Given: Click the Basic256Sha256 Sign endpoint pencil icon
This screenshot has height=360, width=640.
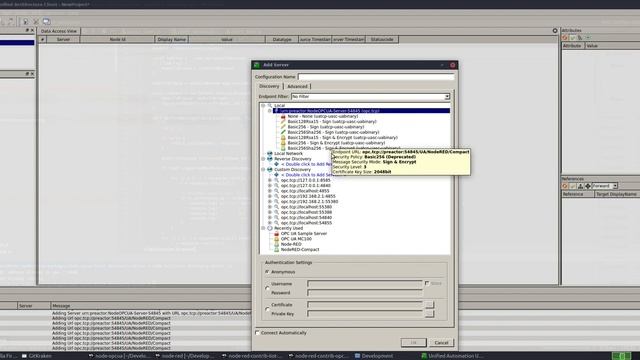Looking at the screenshot, I should [283, 132].
